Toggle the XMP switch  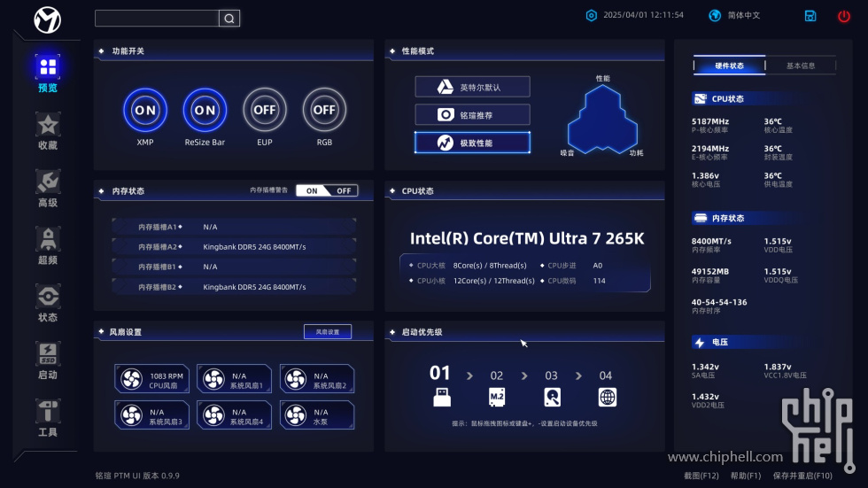pos(145,110)
